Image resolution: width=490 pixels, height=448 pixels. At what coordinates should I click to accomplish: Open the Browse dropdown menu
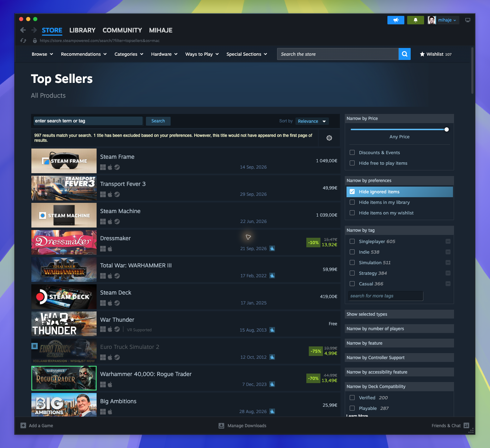42,54
